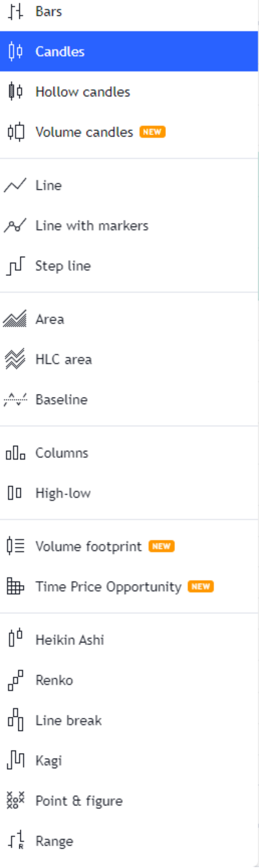Choose Volume candles menu entry
The image size is (259, 868).
[x=84, y=132]
